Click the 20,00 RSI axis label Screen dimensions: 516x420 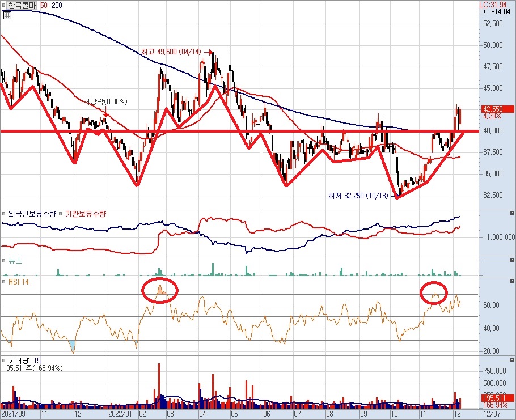point(491,351)
